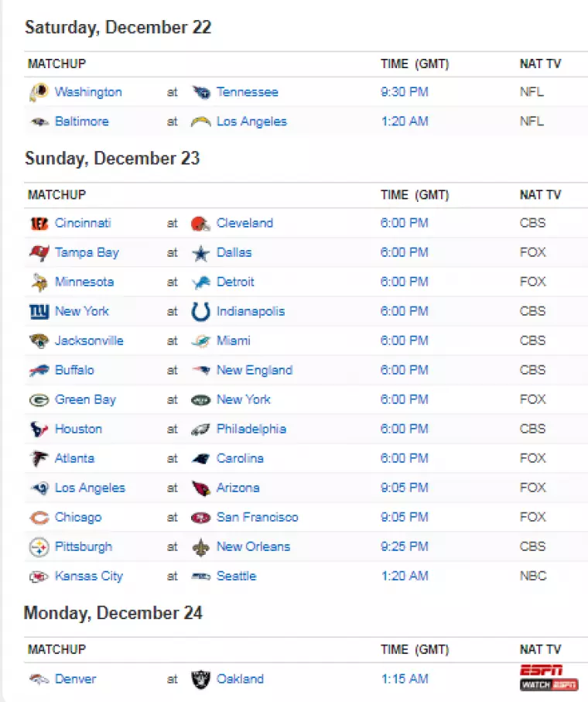Image resolution: width=588 pixels, height=702 pixels.
Task: Open the Washington team link
Action: pos(88,92)
